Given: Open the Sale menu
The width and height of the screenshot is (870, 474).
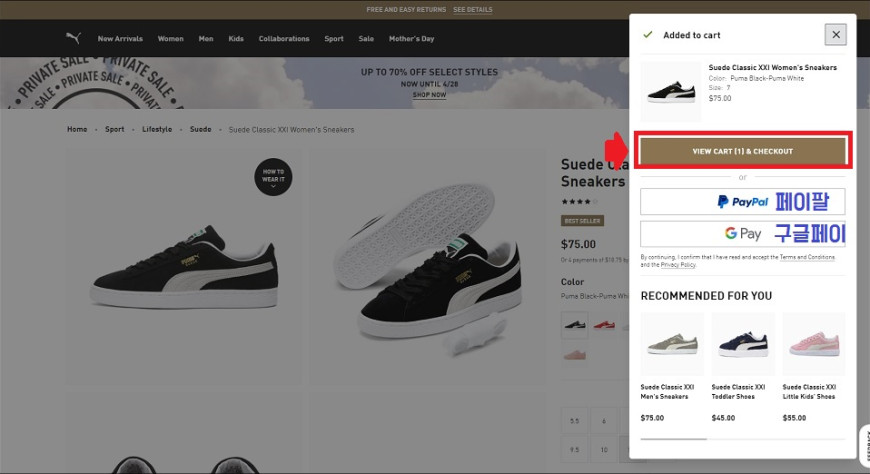Looking at the screenshot, I should (x=366, y=39).
